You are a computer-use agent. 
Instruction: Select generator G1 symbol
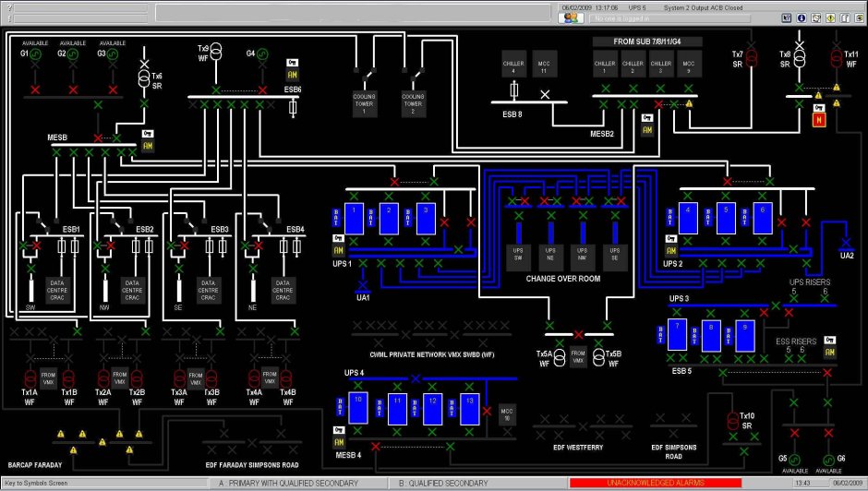(35, 54)
